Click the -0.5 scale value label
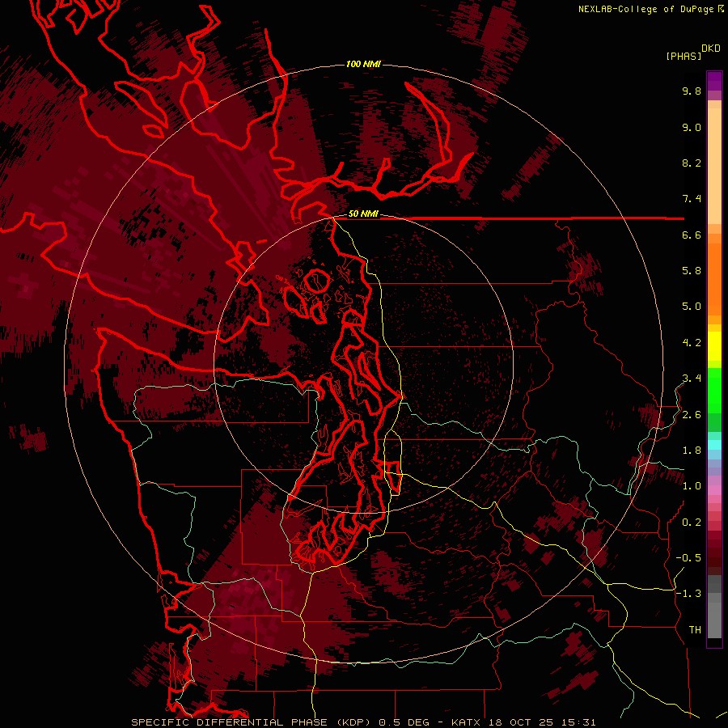This screenshot has width=728, height=728. tap(688, 558)
